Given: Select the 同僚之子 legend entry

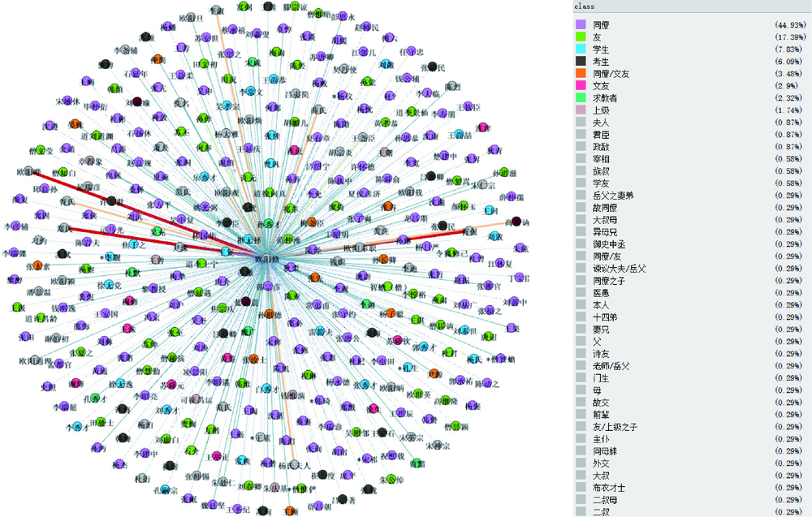Looking at the screenshot, I should (608, 281).
